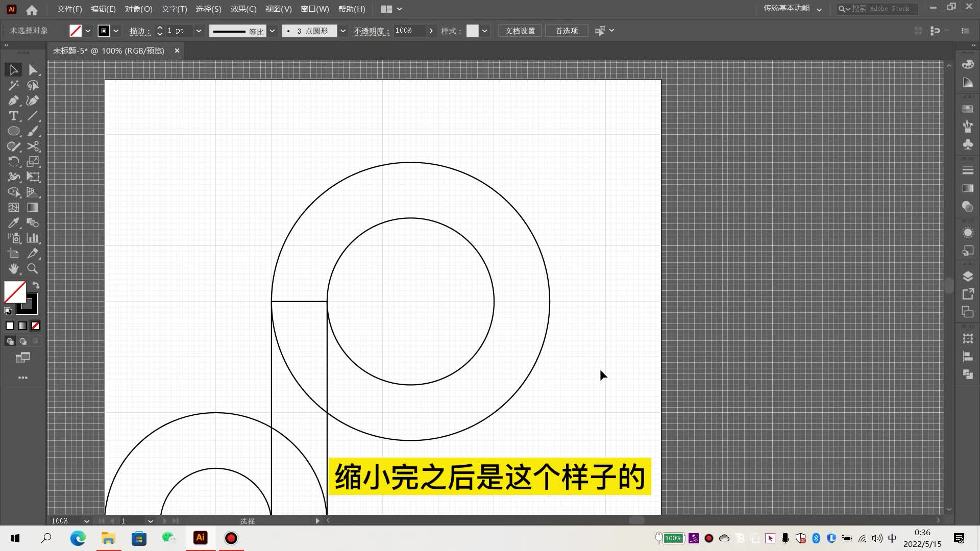Select the Scissors tool
The width and height of the screenshot is (980, 551).
pyautogui.click(x=33, y=146)
